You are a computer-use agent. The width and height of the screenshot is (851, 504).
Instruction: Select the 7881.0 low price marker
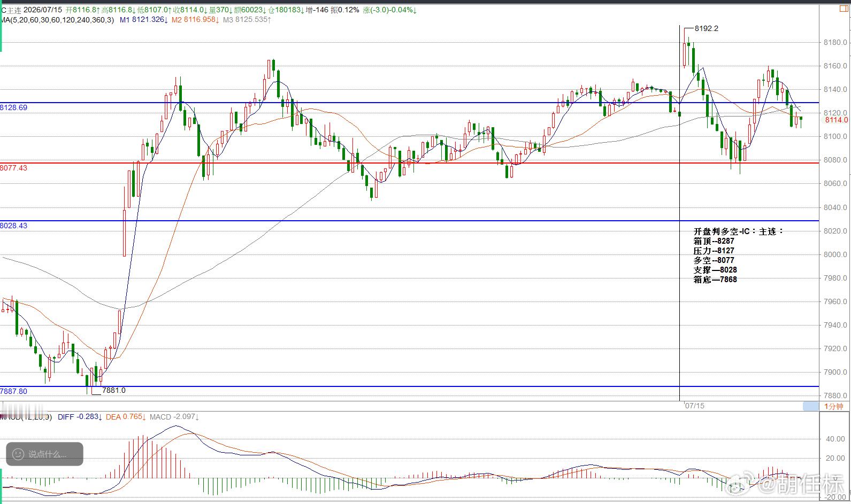click(114, 390)
